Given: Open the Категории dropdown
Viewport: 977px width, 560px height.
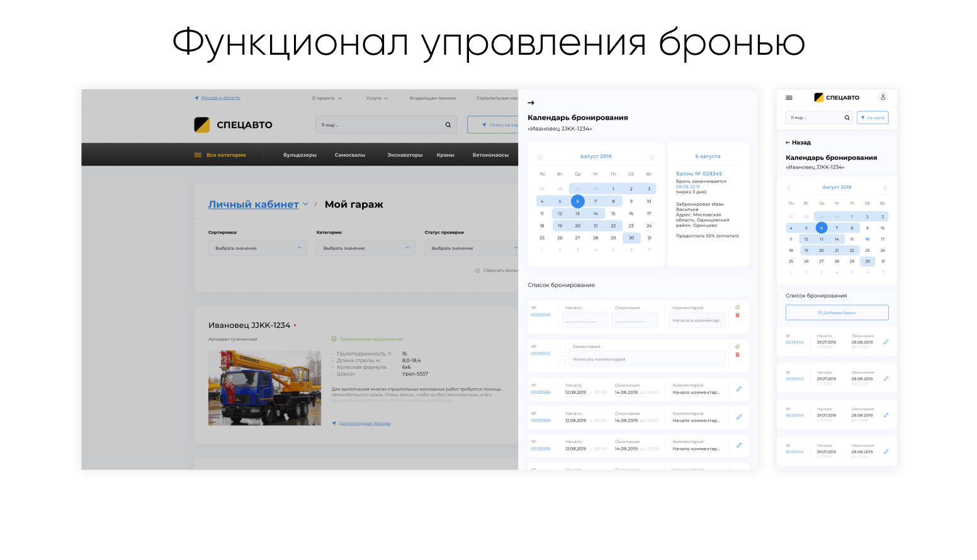Looking at the screenshot, I should point(365,248).
